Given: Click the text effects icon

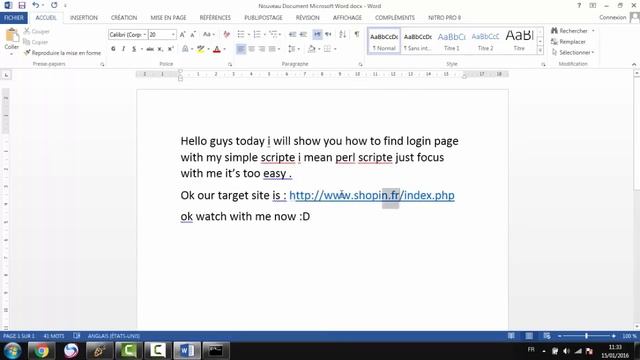Looking at the screenshot, I should tap(185, 49).
